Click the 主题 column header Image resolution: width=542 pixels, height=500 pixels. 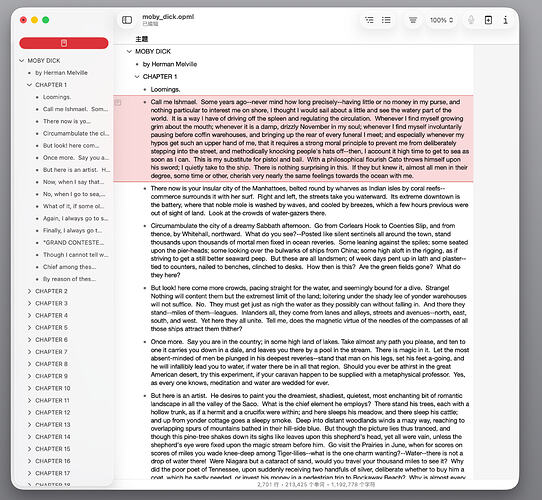(x=142, y=39)
